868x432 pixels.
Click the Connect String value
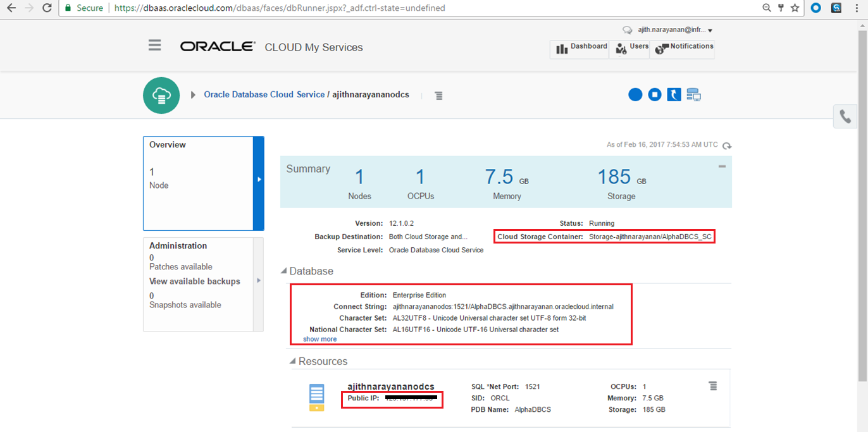tap(503, 307)
